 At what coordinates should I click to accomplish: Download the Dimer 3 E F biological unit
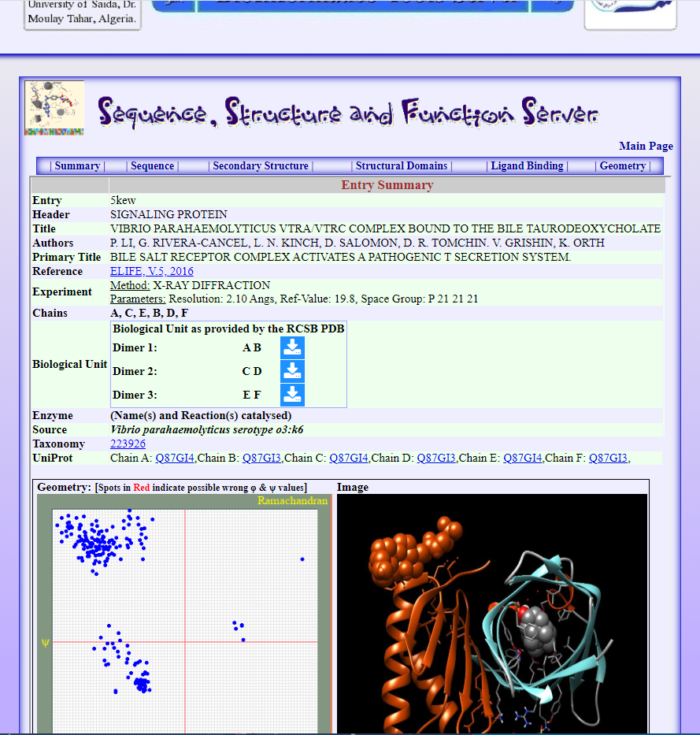(x=292, y=395)
